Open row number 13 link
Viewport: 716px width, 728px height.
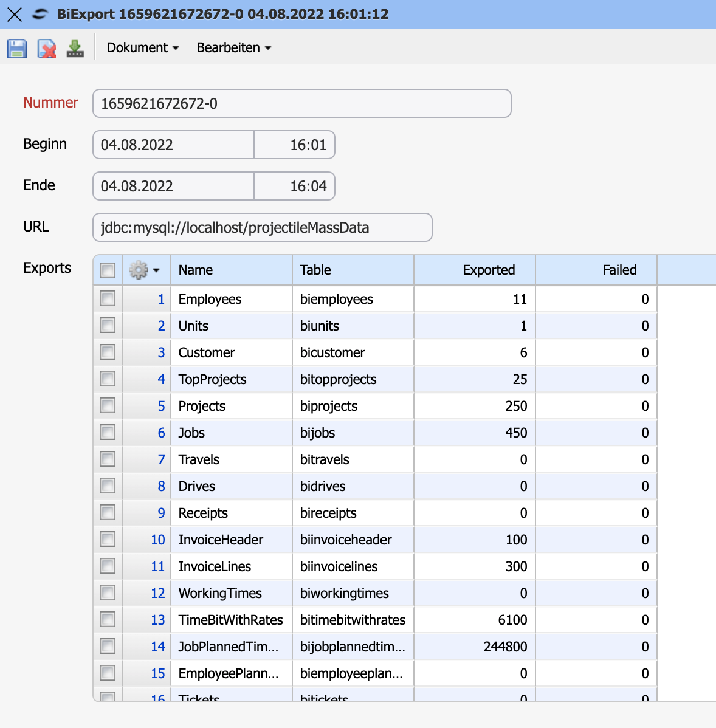pyautogui.click(x=157, y=620)
